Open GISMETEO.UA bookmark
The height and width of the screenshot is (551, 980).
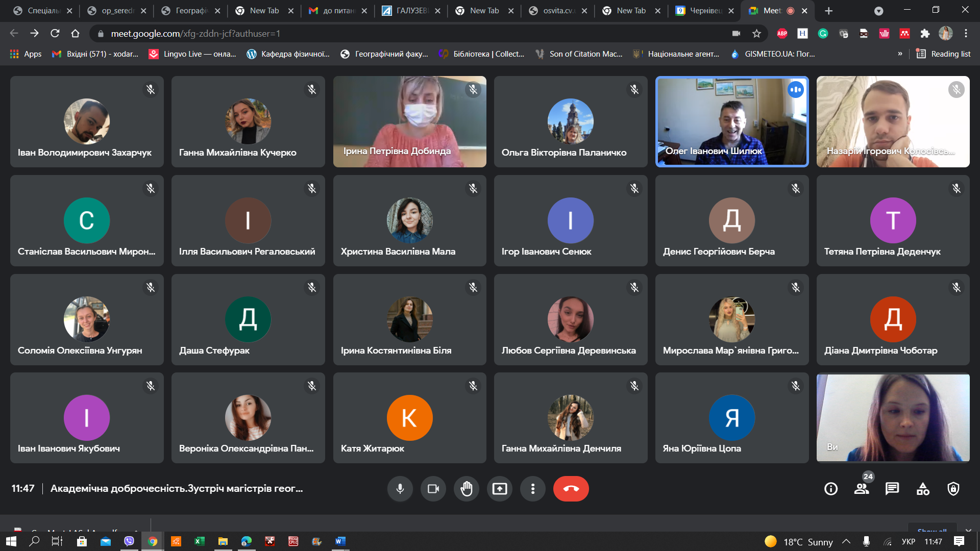coord(773,54)
